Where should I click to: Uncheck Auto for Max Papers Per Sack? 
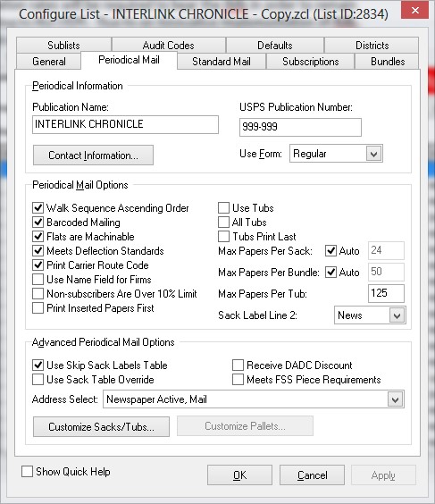(x=330, y=251)
